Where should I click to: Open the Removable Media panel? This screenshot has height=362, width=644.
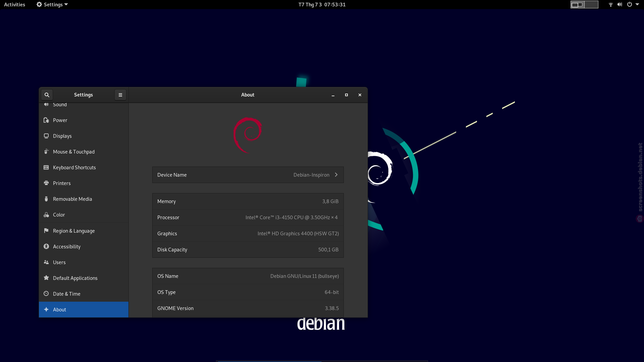pos(84,199)
